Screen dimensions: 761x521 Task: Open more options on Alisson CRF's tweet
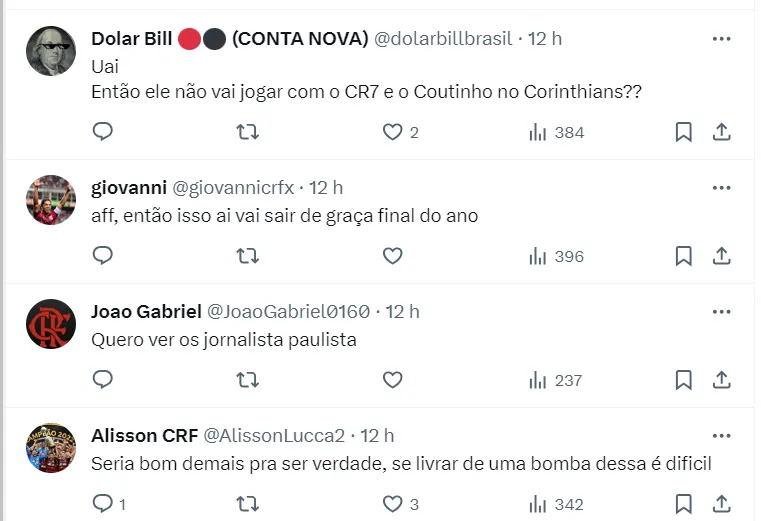click(721, 436)
